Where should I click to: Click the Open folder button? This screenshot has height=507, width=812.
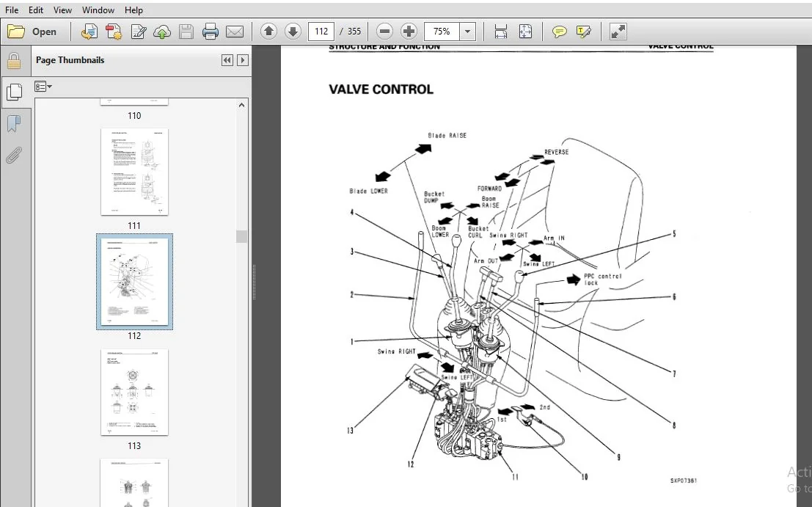point(32,32)
